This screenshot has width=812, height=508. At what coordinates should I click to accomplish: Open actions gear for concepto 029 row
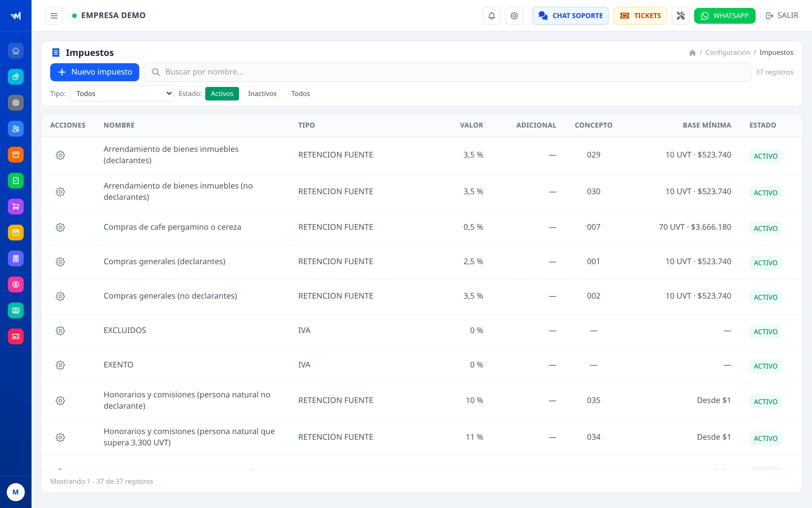[60, 155]
